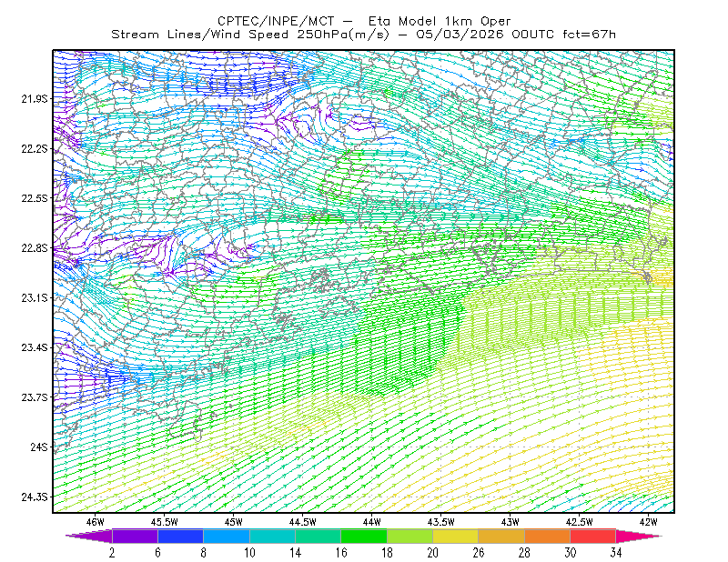
Task: Click the yellow 20–26 legend segment
Action: [x=456, y=536]
